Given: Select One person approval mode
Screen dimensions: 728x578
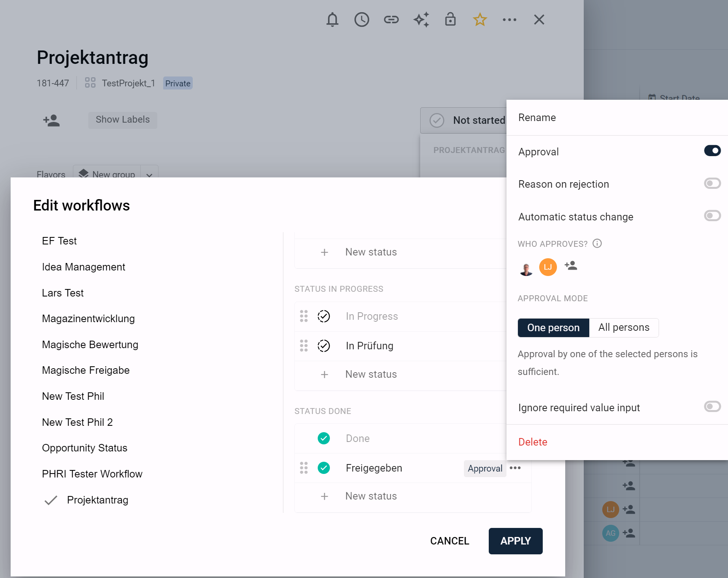Looking at the screenshot, I should point(553,328).
